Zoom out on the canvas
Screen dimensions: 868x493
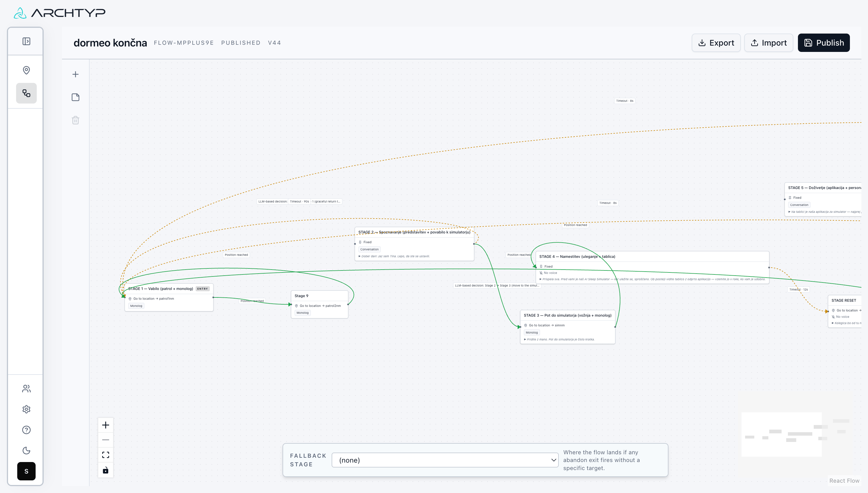(x=105, y=440)
